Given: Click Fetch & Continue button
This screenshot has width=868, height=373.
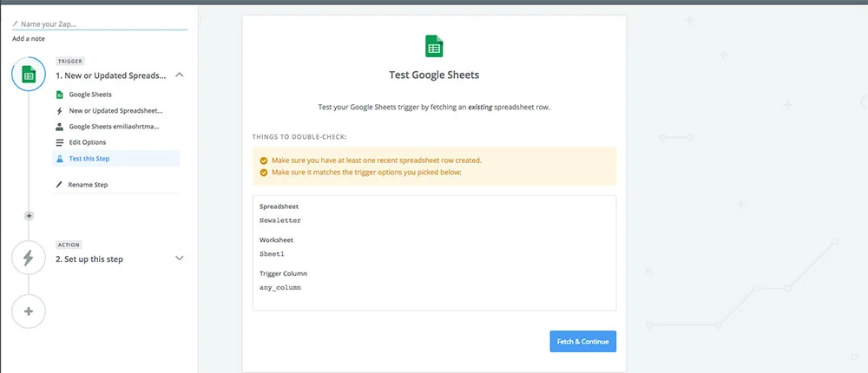Looking at the screenshot, I should tap(583, 342).
